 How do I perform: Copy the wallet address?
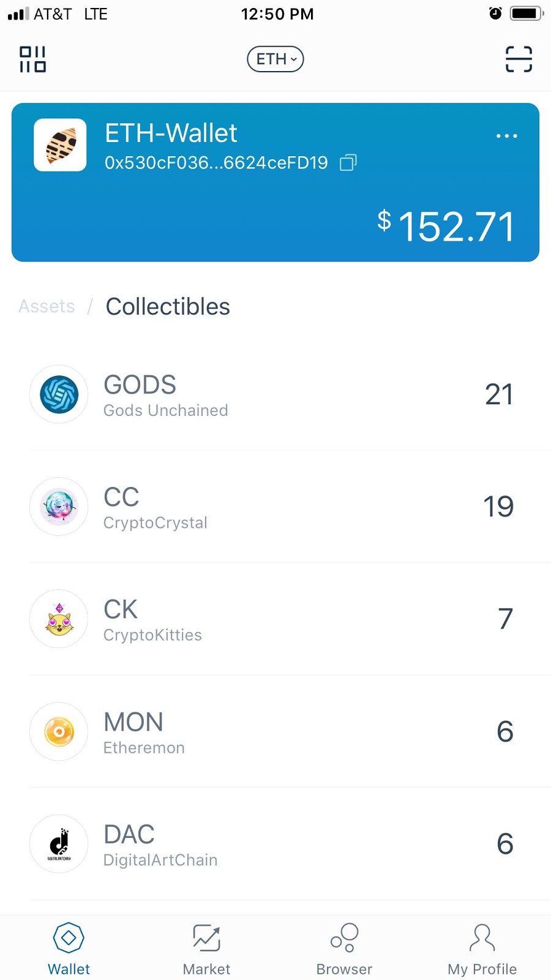tap(348, 162)
